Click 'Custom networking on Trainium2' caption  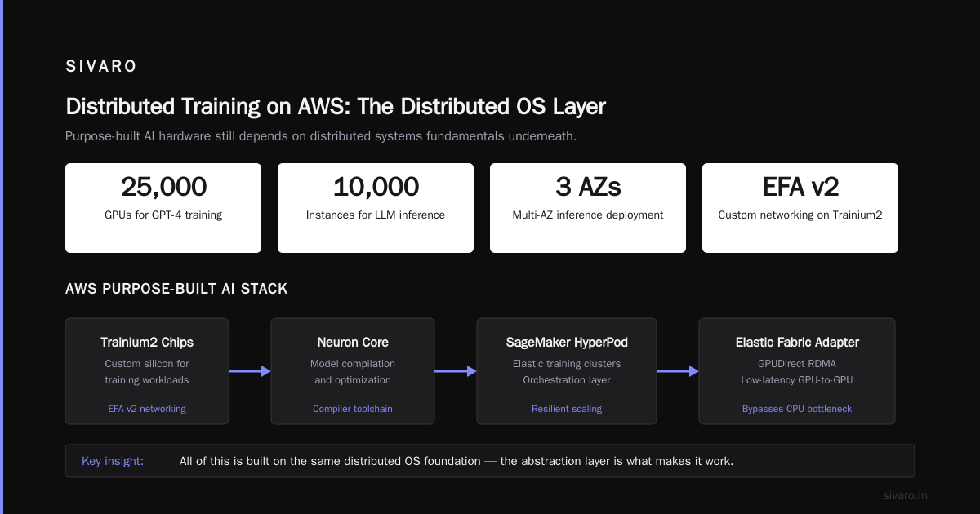pyautogui.click(x=800, y=215)
